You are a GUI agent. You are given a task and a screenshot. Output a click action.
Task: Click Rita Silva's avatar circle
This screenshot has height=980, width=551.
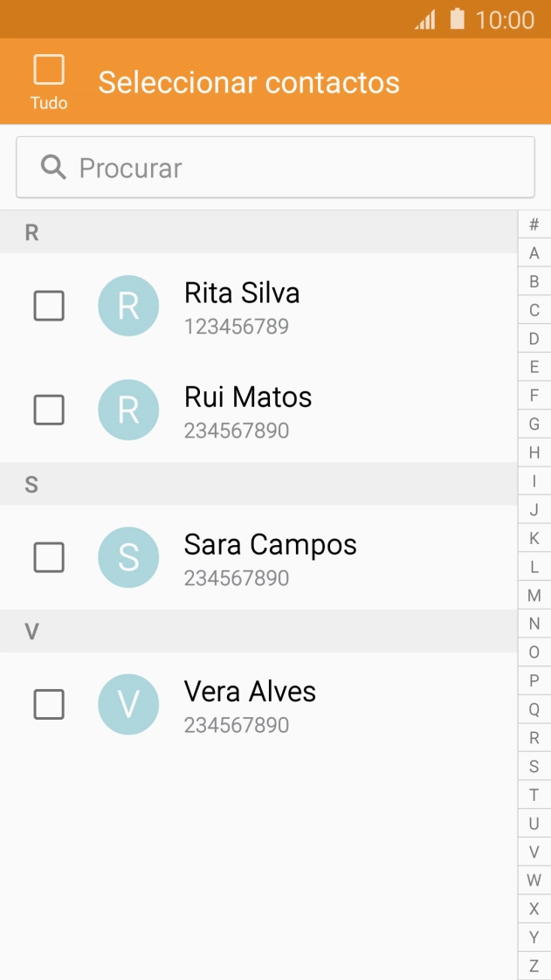click(128, 306)
